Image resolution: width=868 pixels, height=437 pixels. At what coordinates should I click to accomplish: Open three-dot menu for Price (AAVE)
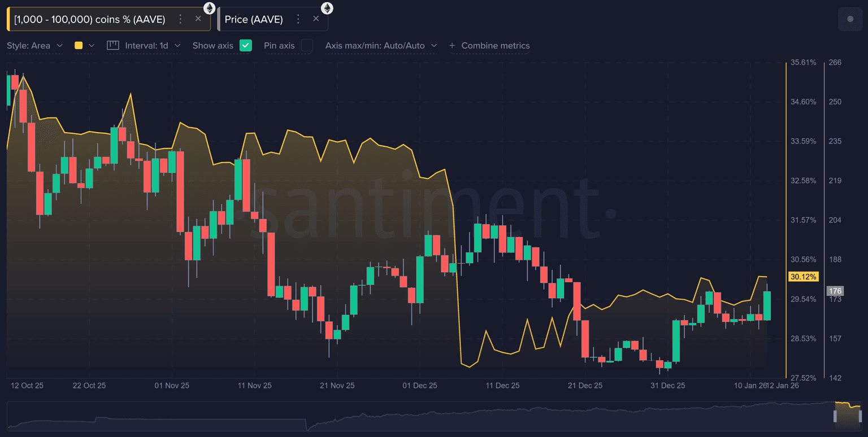coord(298,19)
